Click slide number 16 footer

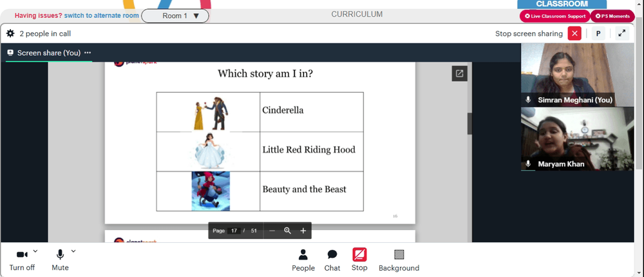[395, 216]
